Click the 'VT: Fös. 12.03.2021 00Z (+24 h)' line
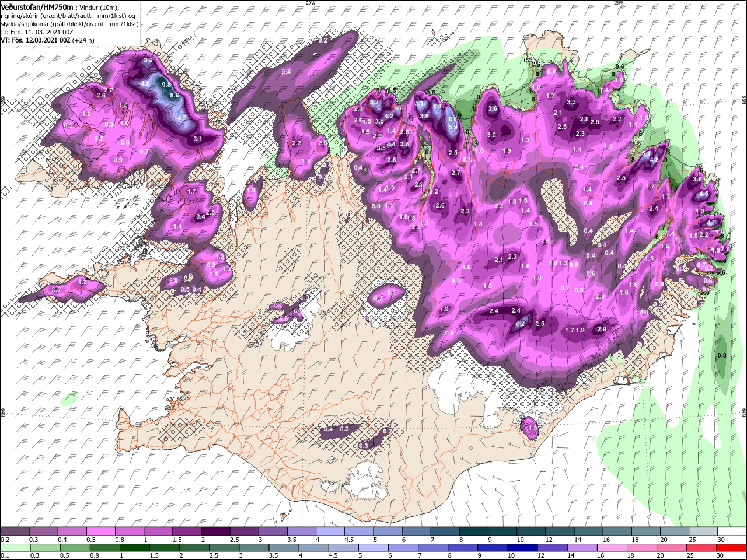Screen dimensions: 747x560 pyautogui.click(x=47, y=40)
